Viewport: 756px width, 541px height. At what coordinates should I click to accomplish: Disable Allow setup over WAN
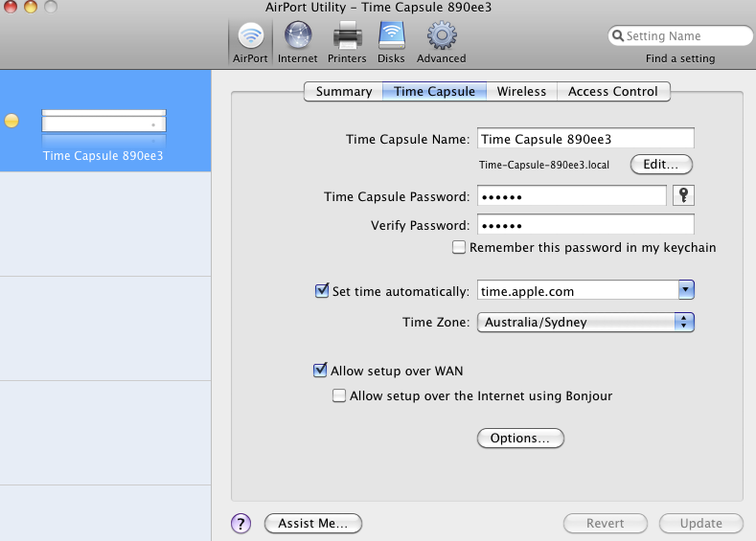320,370
